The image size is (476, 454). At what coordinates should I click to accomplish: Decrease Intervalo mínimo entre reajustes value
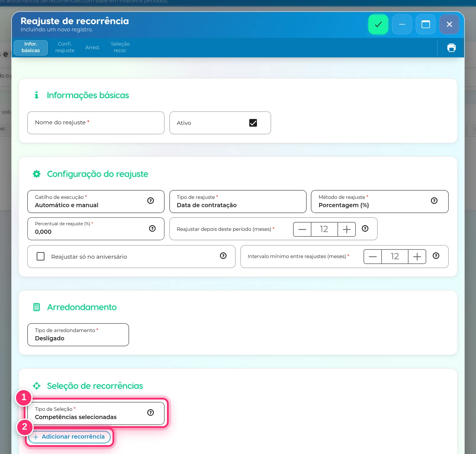(373, 257)
